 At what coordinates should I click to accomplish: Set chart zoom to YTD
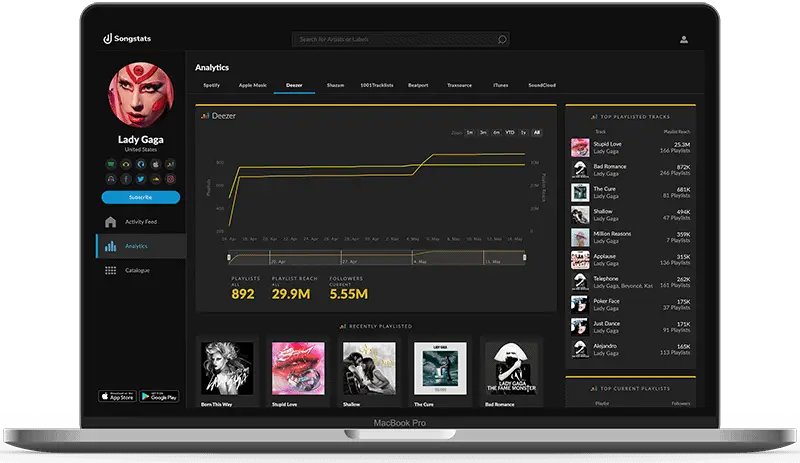click(510, 133)
